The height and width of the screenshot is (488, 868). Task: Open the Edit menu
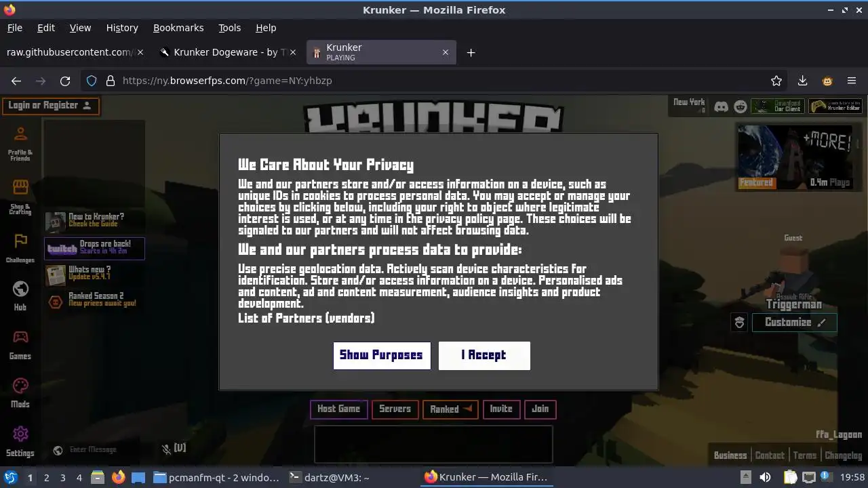pyautogui.click(x=46, y=28)
